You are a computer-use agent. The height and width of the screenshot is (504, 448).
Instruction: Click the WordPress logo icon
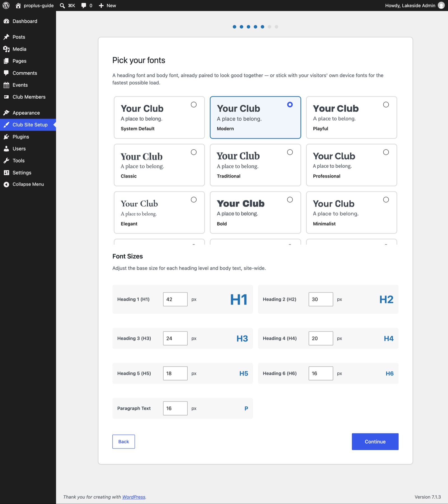point(6,5)
